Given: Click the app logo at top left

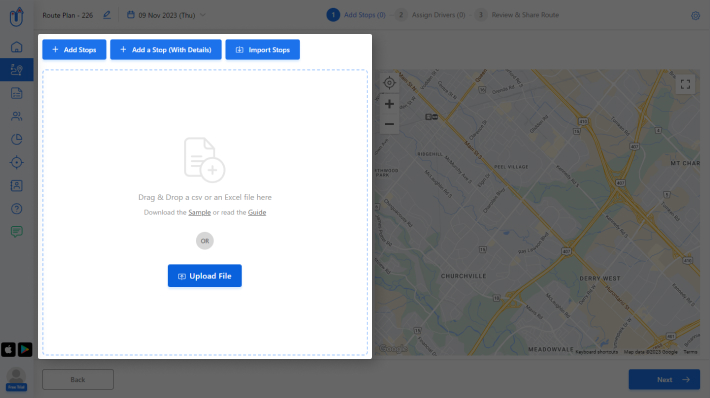Looking at the screenshot, I should tap(16, 17).
